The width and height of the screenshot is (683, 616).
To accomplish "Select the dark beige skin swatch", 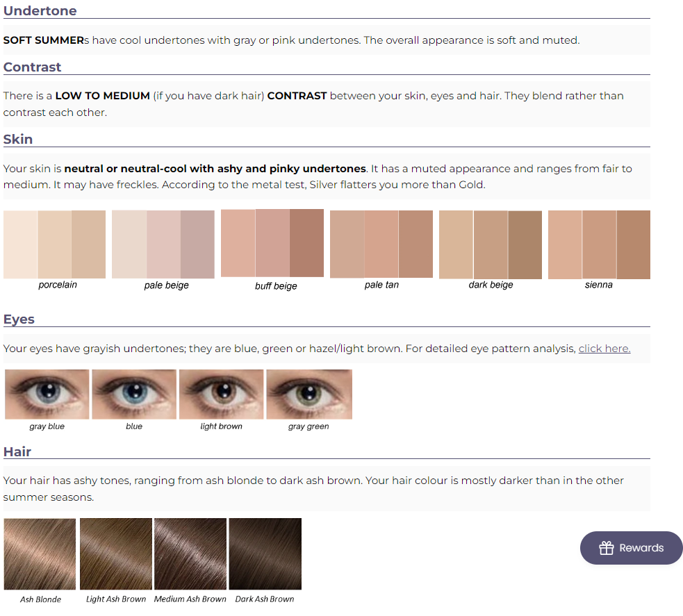I will tap(491, 244).
